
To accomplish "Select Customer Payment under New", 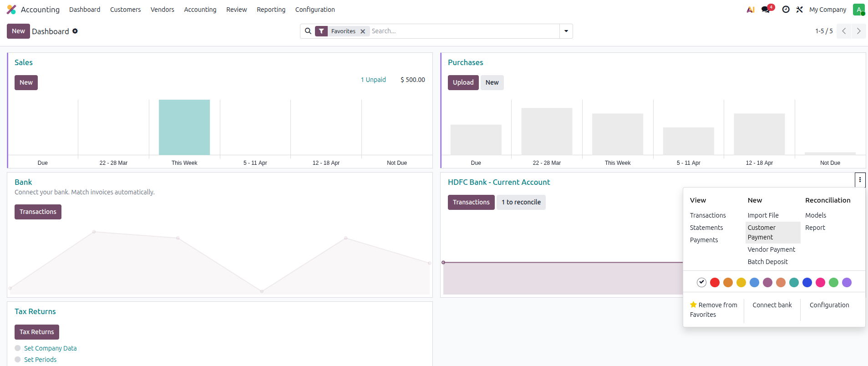I will 773,232.
